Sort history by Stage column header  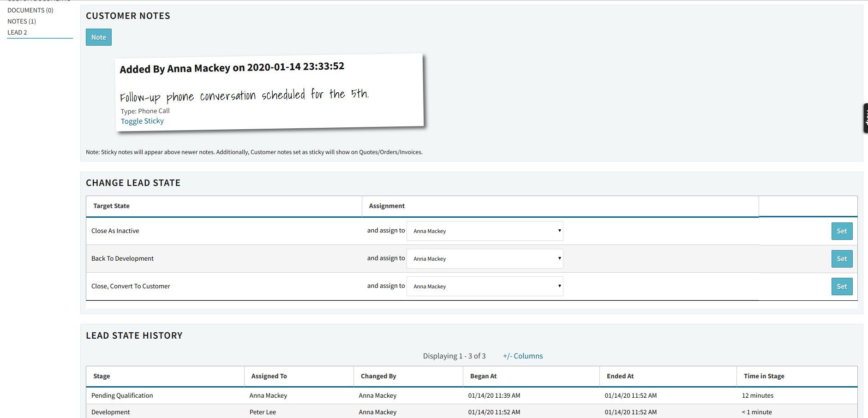pos(102,376)
